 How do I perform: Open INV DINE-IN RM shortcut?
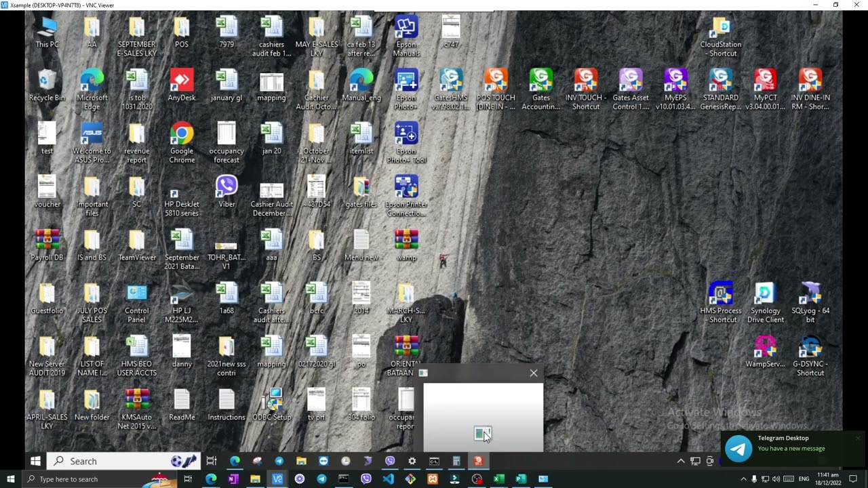click(x=810, y=89)
